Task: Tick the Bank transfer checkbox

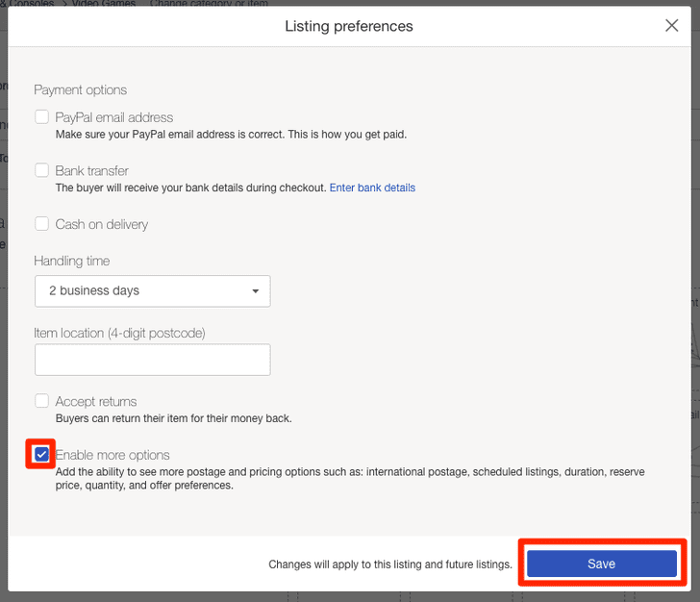Action: point(42,170)
